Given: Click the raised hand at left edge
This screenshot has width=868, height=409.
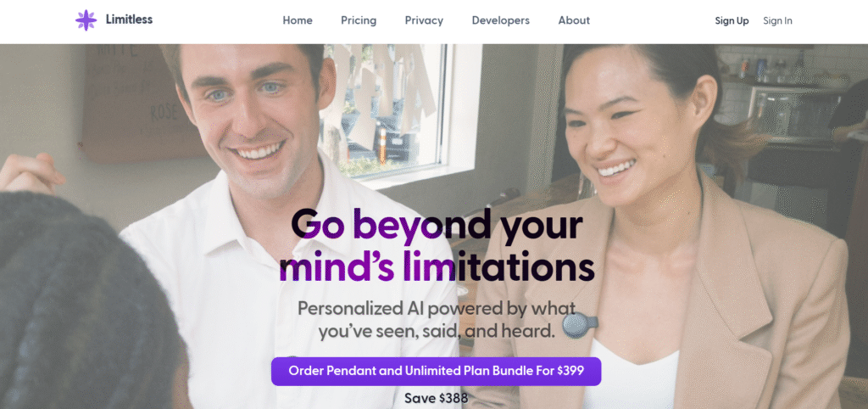Looking at the screenshot, I should [x=31, y=173].
